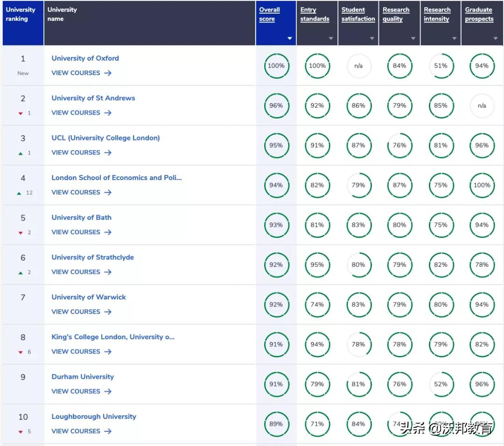Click UCL's 95% overall score circle
This screenshot has width=504, height=446.
tap(276, 146)
